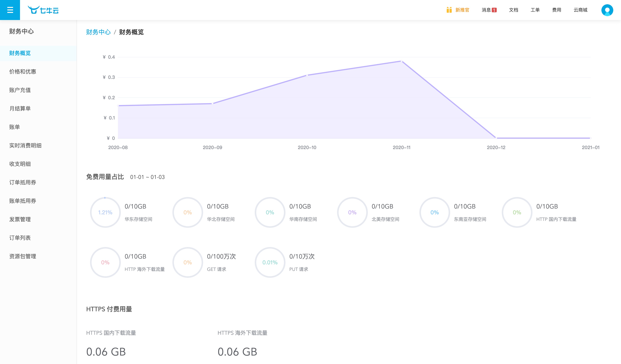Click the 北美存储空间 0% progress ring
This screenshot has width=621, height=364.
point(352,212)
